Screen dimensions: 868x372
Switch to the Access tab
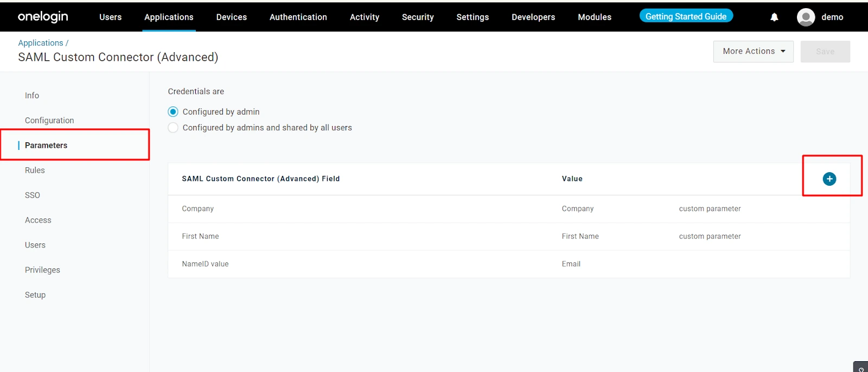point(38,220)
